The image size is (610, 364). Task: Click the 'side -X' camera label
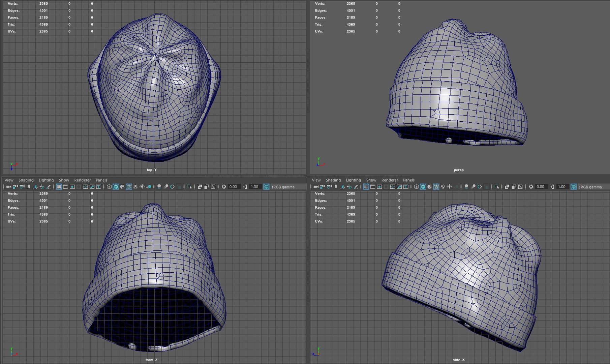459,360
